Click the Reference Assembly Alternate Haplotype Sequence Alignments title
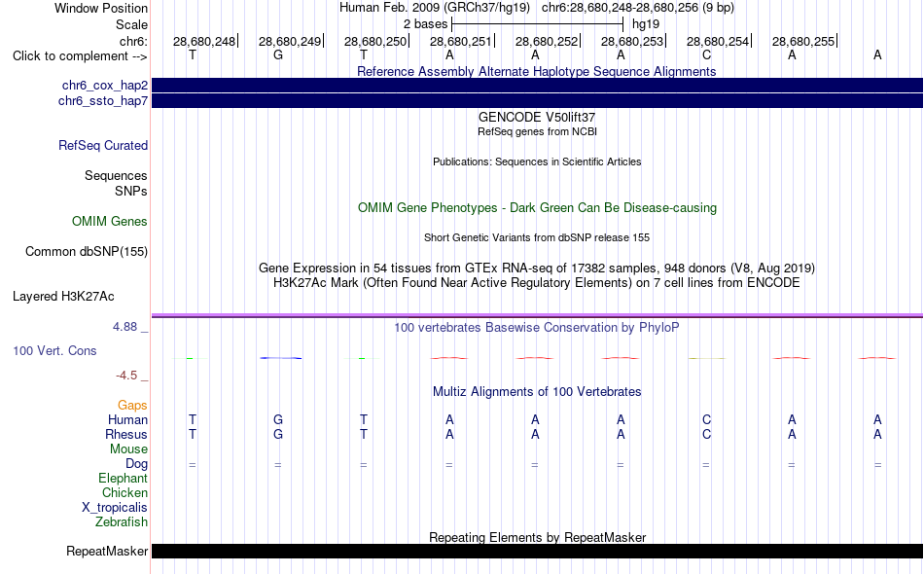 click(537, 71)
